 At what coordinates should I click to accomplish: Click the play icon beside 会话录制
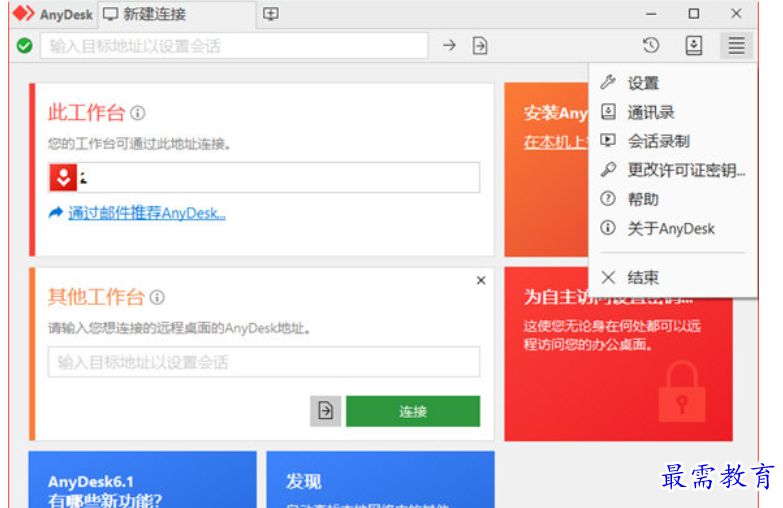click(608, 140)
